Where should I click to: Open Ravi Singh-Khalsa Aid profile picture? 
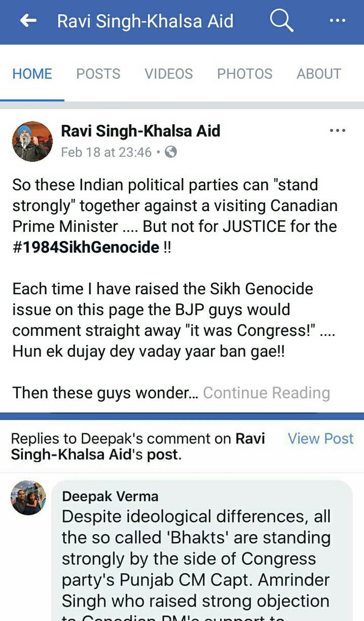(33, 142)
